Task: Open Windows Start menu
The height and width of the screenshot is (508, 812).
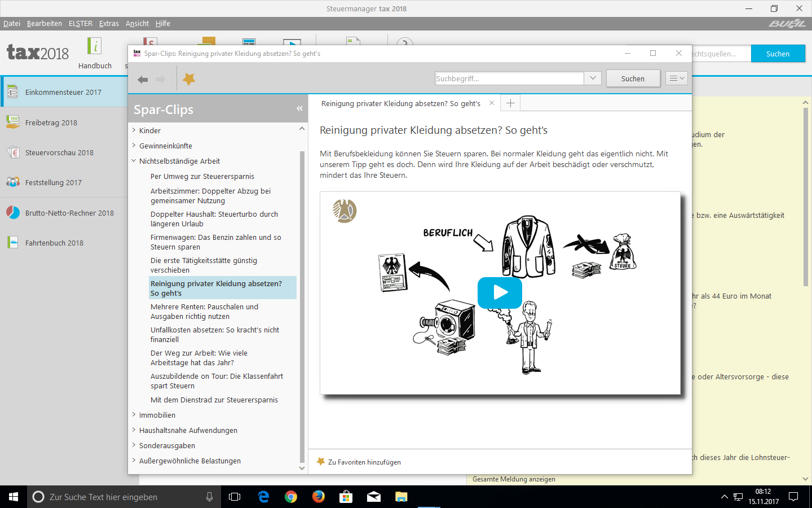Action: tap(14, 497)
